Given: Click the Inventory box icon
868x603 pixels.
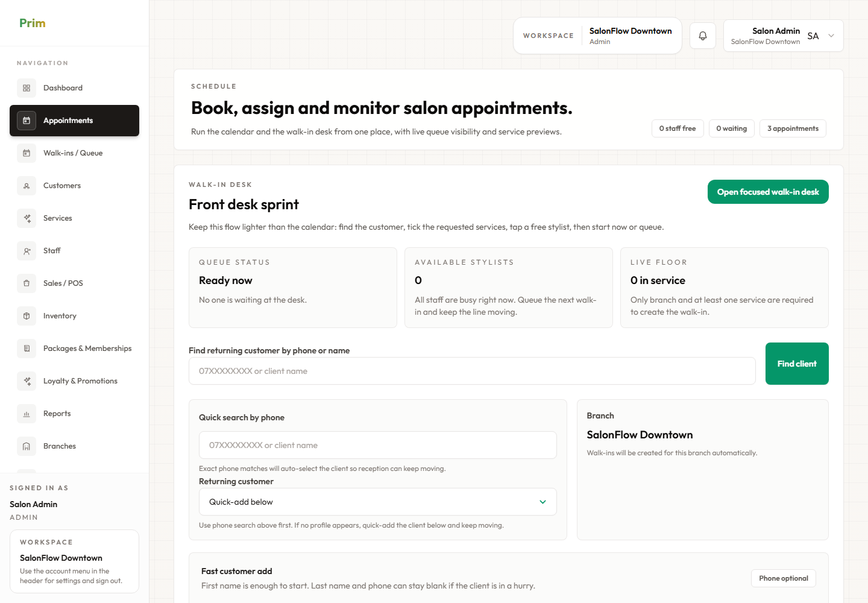Looking at the screenshot, I should [x=27, y=316].
